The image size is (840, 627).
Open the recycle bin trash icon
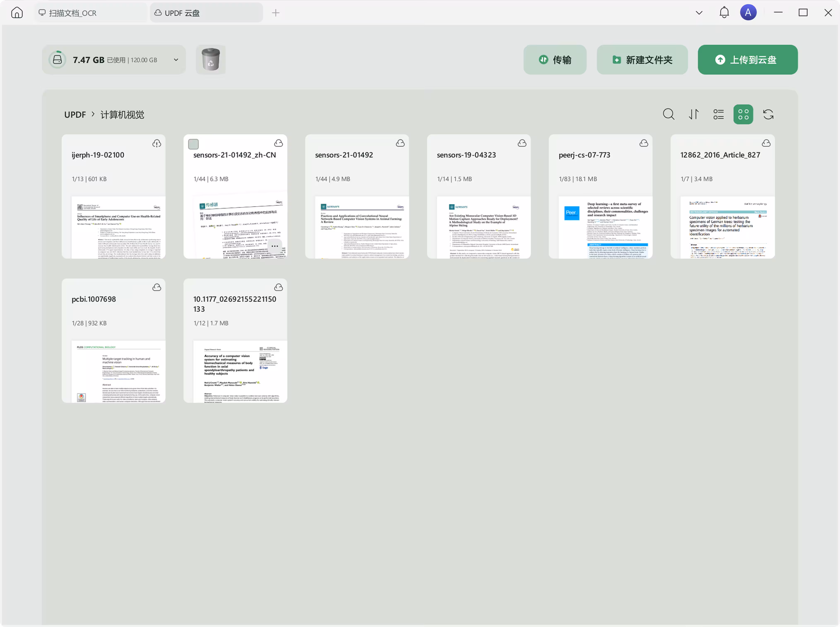211,60
